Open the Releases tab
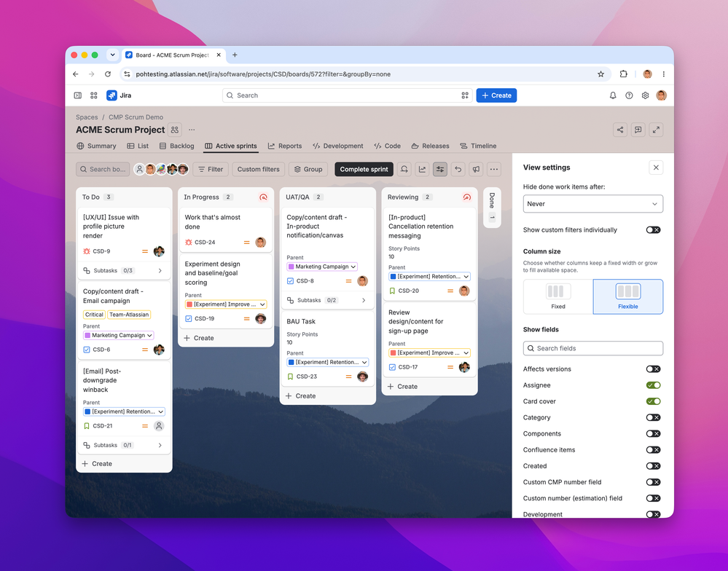 coord(430,146)
